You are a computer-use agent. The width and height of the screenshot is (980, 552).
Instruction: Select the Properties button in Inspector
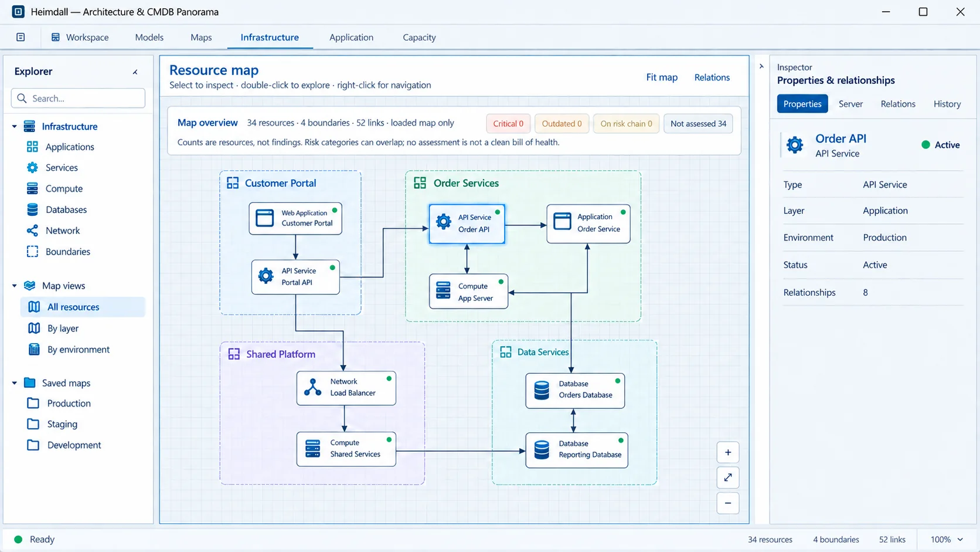[x=802, y=104]
